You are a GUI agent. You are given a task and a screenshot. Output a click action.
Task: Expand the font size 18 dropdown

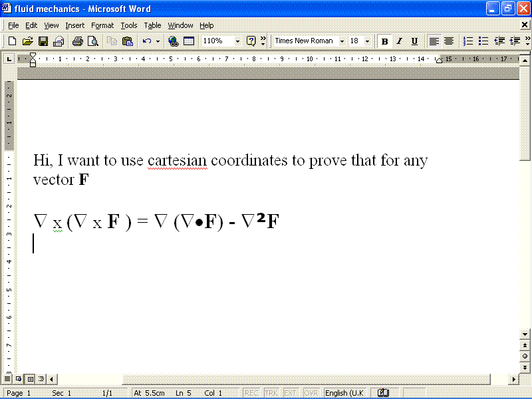pos(367,41)
